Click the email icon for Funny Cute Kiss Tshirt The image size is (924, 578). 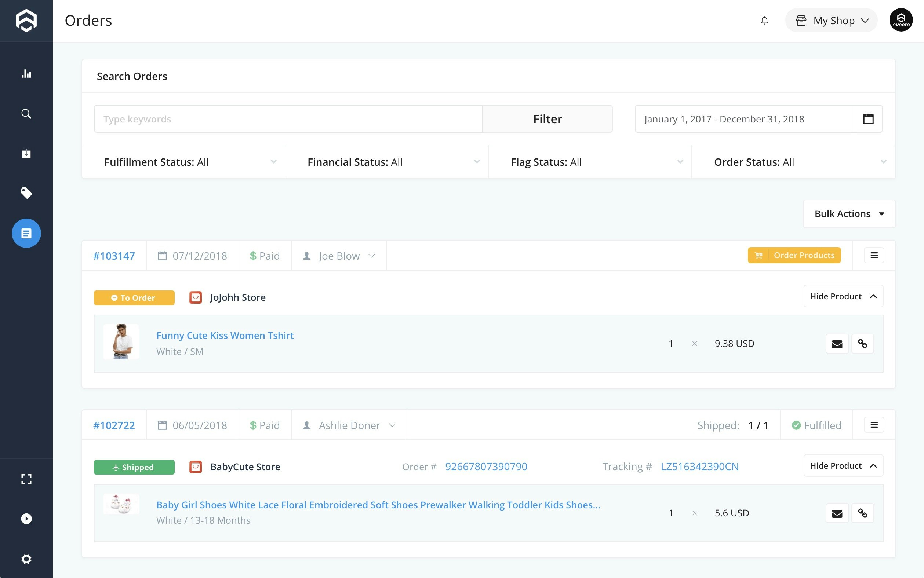pos(837,344)
